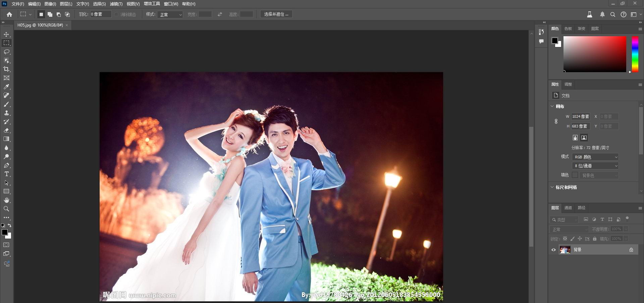Click the canvas width W field

581,116
